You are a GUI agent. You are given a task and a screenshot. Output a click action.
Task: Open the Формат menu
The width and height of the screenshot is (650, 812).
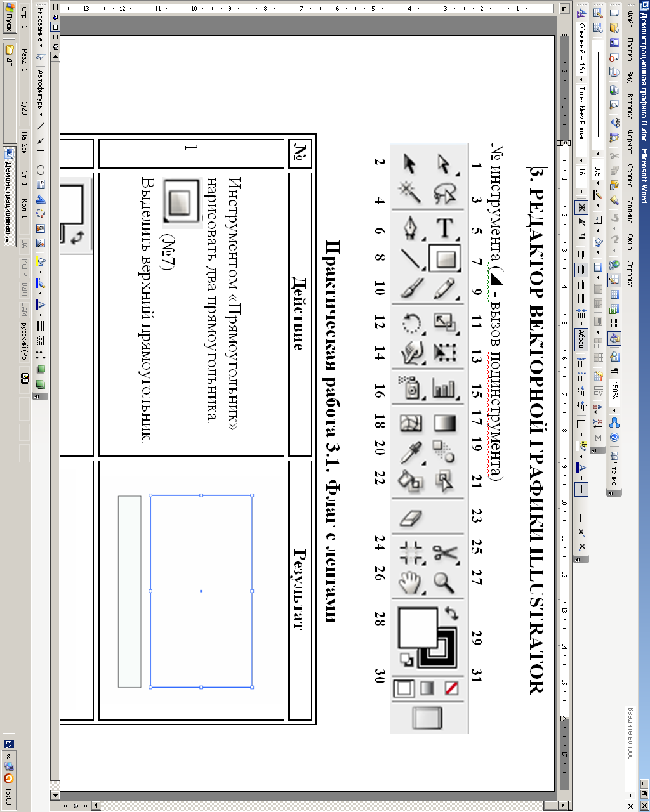click(629, 141)
